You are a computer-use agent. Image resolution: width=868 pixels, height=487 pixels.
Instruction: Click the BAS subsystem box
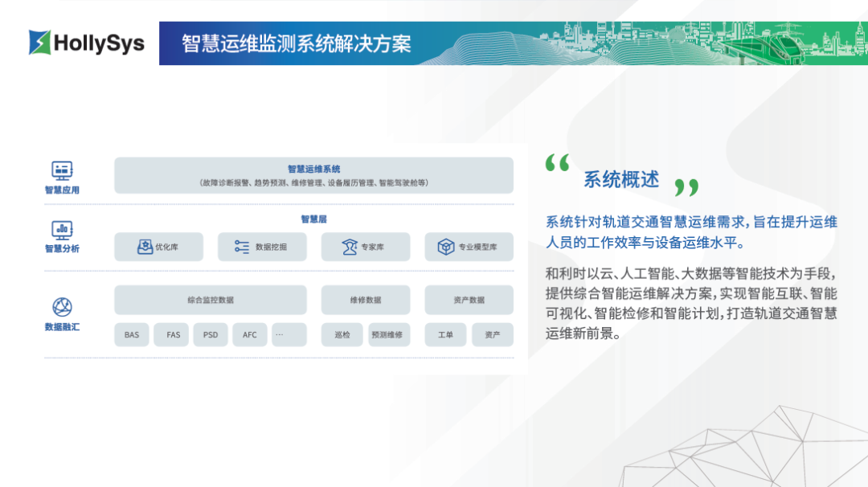(132, 334)
